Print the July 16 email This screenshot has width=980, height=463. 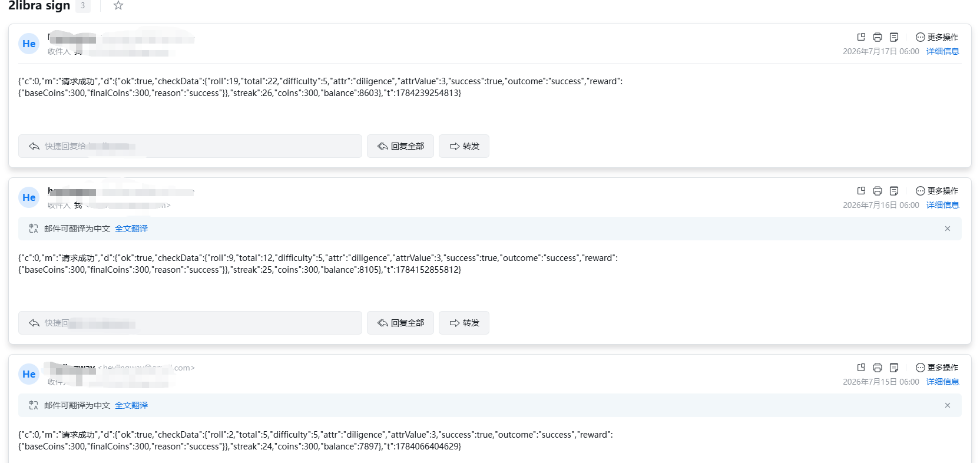pyautogui.click(x=878, y=191)
